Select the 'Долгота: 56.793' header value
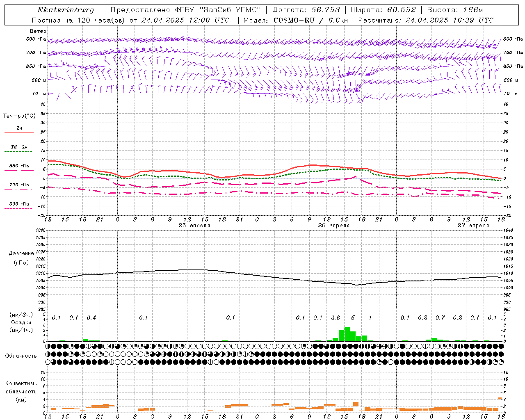 click(306, 10)
